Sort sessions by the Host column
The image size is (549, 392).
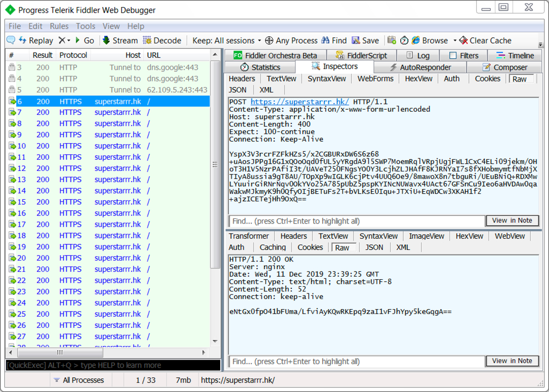tap(117, 55)
